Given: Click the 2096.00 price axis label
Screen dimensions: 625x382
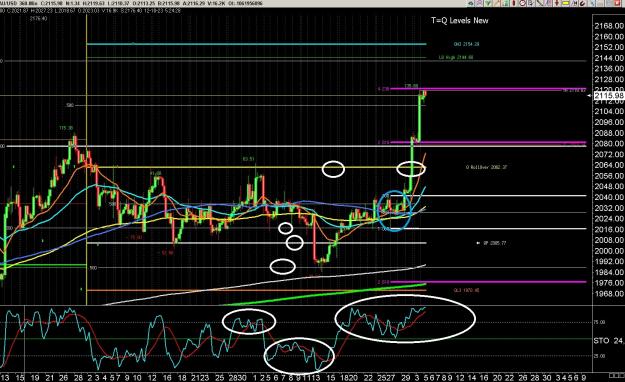Looking at the screenshot, I should 609,122.
